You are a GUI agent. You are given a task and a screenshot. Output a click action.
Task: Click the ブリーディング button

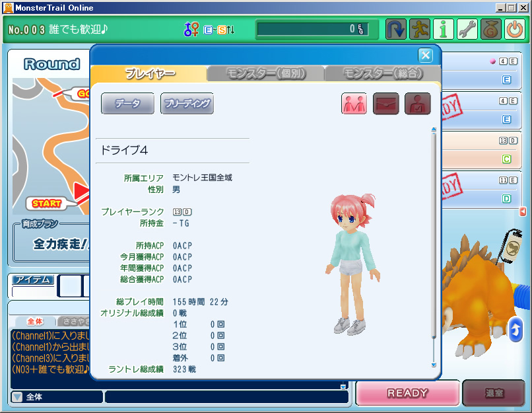(187, 103)
